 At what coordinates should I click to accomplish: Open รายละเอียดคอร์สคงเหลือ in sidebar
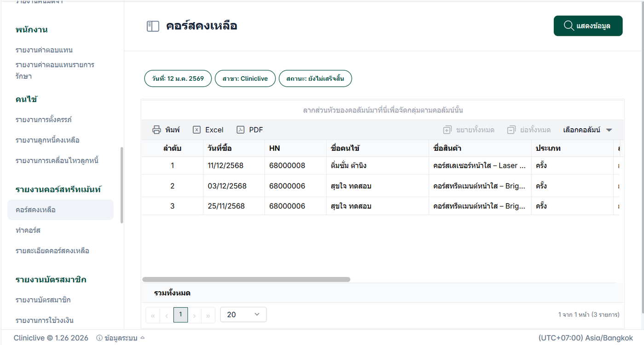[x=52, y=250]
